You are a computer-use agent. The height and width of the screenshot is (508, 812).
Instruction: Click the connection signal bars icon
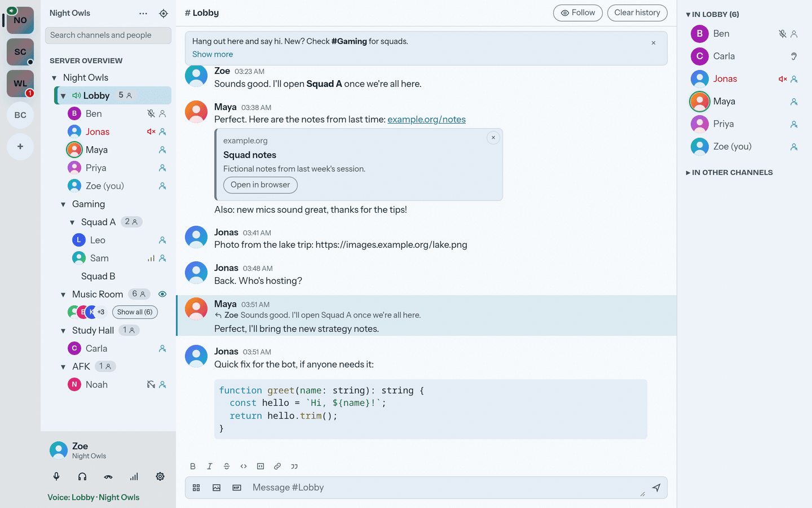tap(134, 476)
